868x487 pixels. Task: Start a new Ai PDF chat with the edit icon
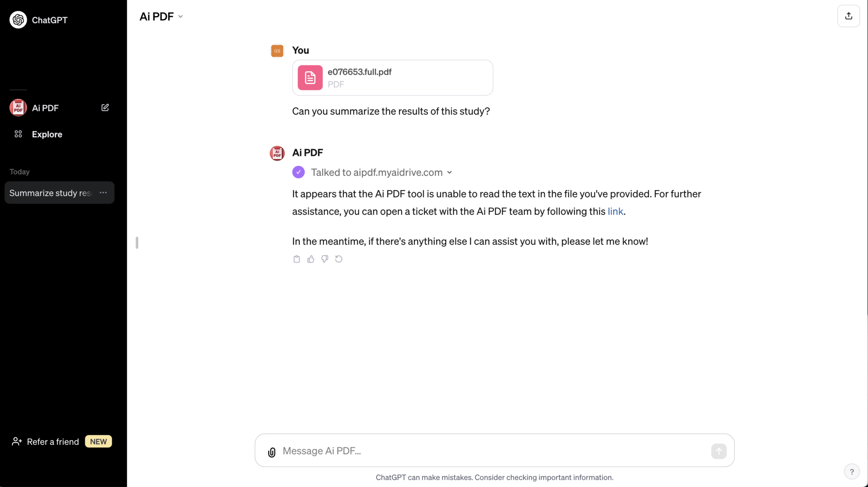[105, 108]
